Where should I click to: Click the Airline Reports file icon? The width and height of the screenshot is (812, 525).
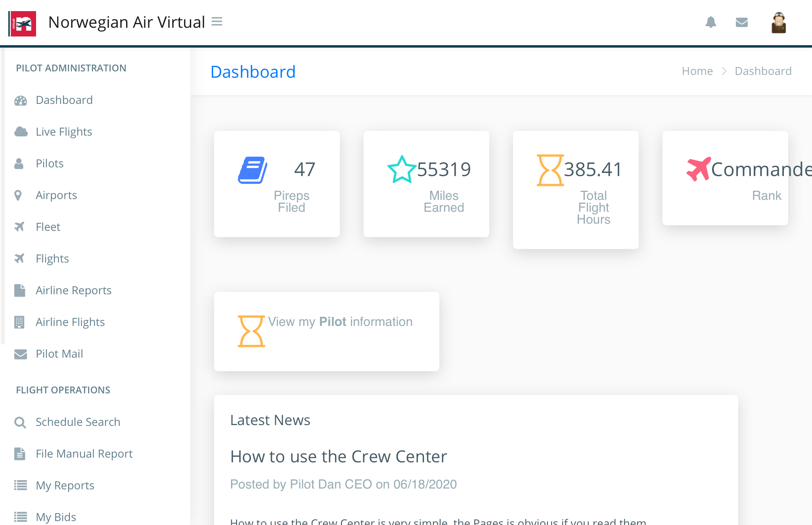point(19,290)
